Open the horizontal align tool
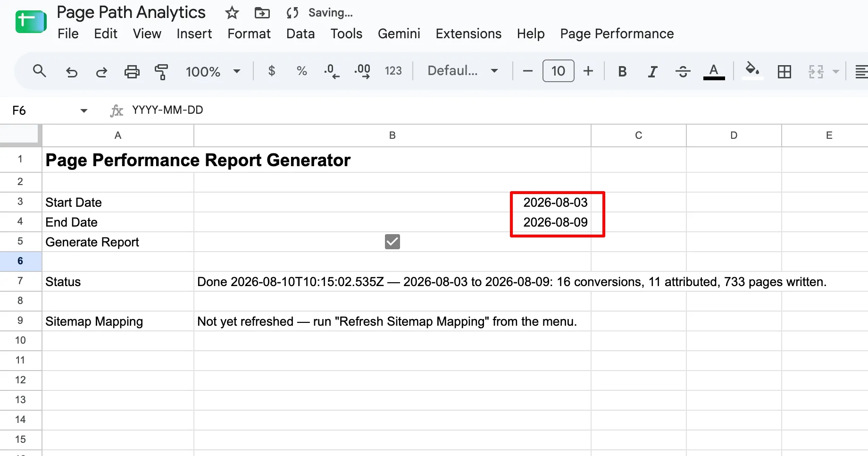 click(861, 72)
